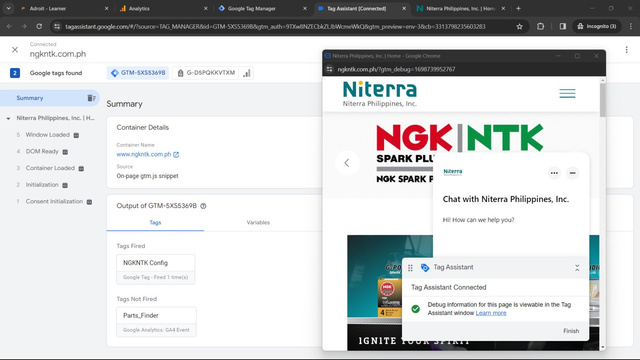Select the Window Loaded event
This screenshot has height=360, width=640.
coord(48,135)
